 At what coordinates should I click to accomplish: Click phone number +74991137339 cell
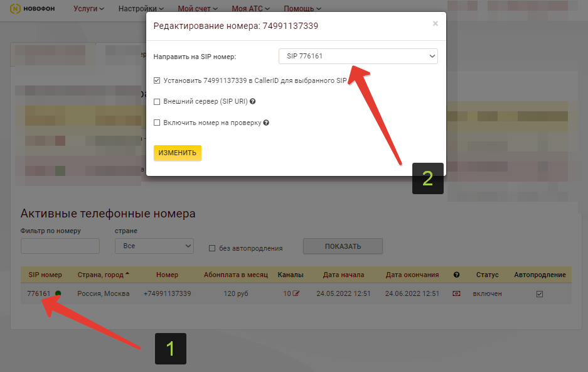pos(168,293)
